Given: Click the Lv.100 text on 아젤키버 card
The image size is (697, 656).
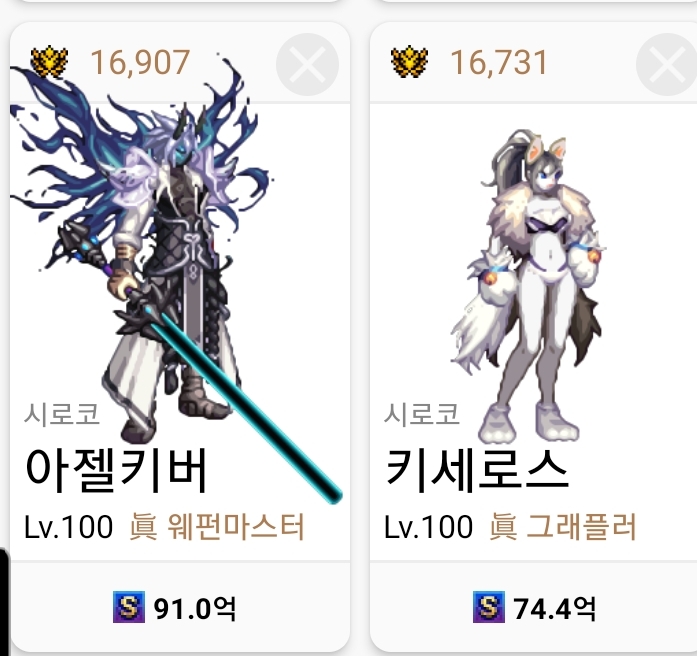Looking at the screenshot, I should (x=68, y=527).
